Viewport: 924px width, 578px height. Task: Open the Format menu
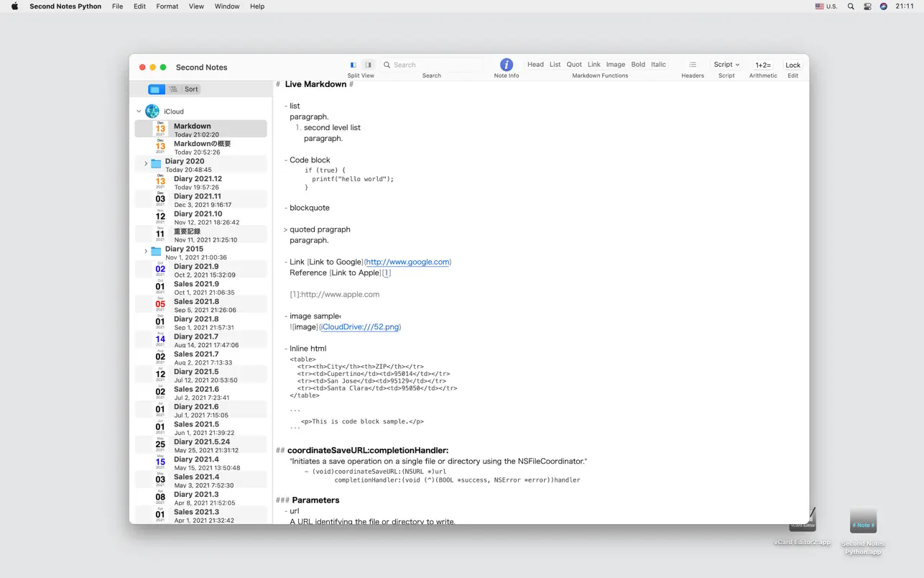167,6
